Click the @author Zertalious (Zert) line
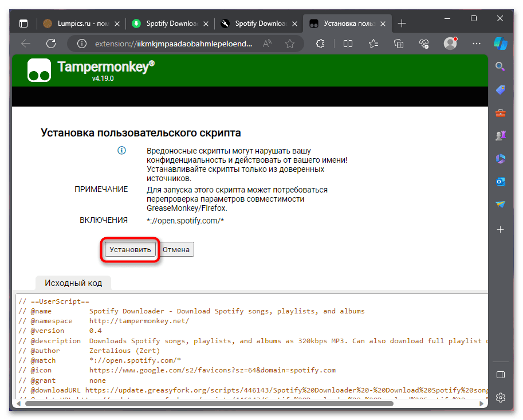Screen dimensions: 523x420 click(89, 351)
